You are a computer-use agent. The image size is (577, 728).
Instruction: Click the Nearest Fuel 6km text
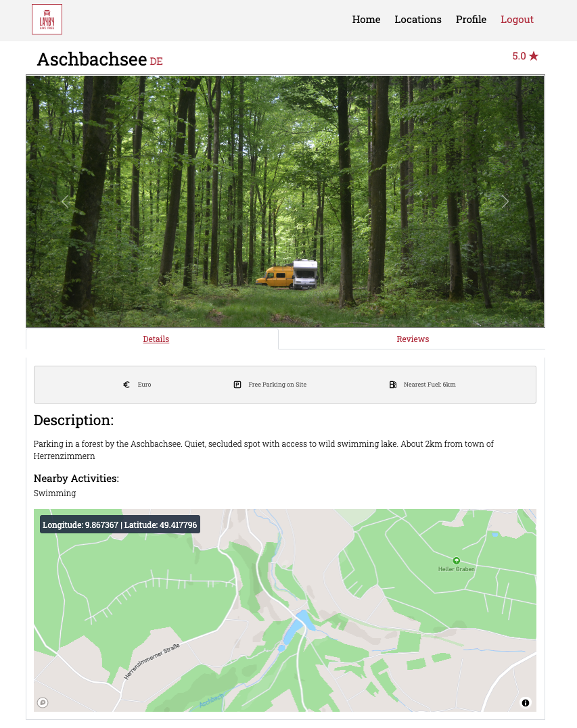pyautogui.click(x=430, y=385)
